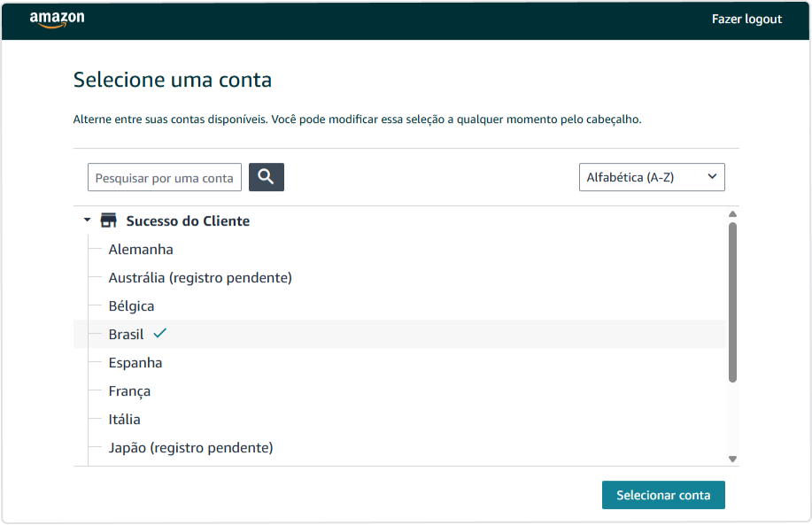Click the Amazon logo in header
Image resolution: width=812 pixels, height=525 pixels.
coord(57,19)
